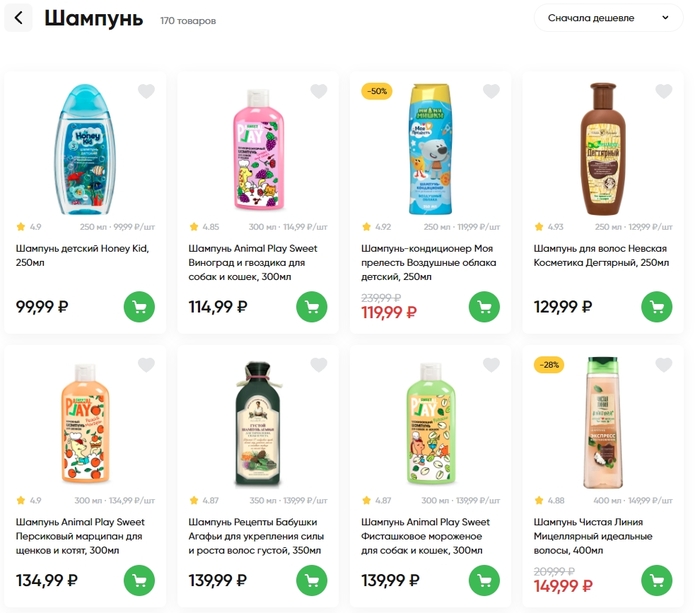
Task: Add Animal Play Sweet Виноград shampoo to cart
Action: click(312, 306)
